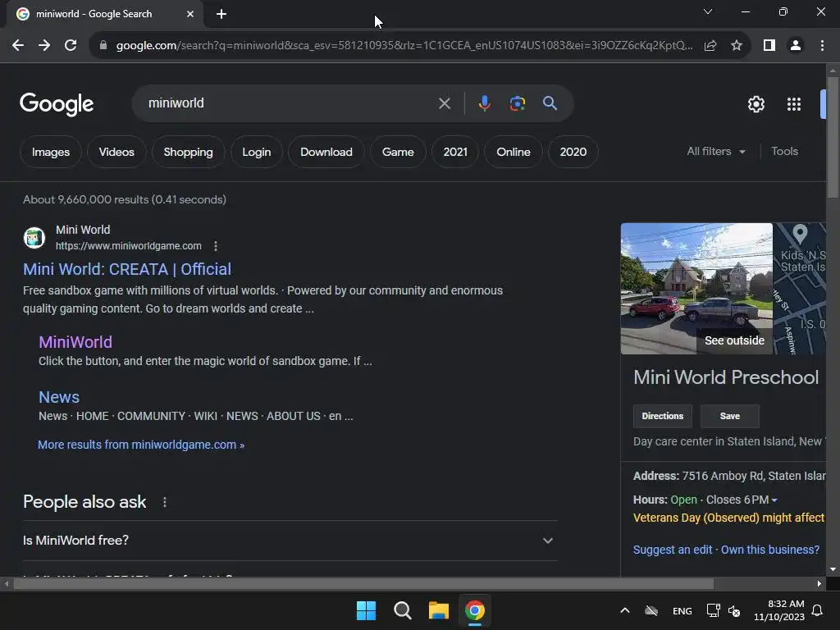The height and width of the screenshot is (630, 840).
Task: Start voice search with microphone
Action: click(484, 103)
